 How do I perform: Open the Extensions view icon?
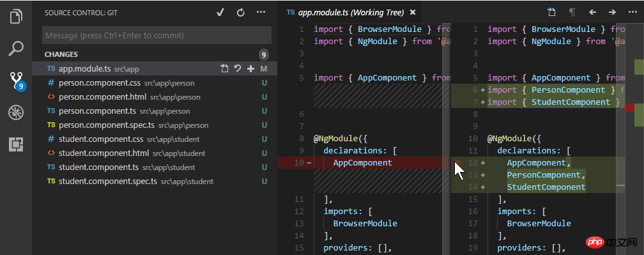point(16,144)
